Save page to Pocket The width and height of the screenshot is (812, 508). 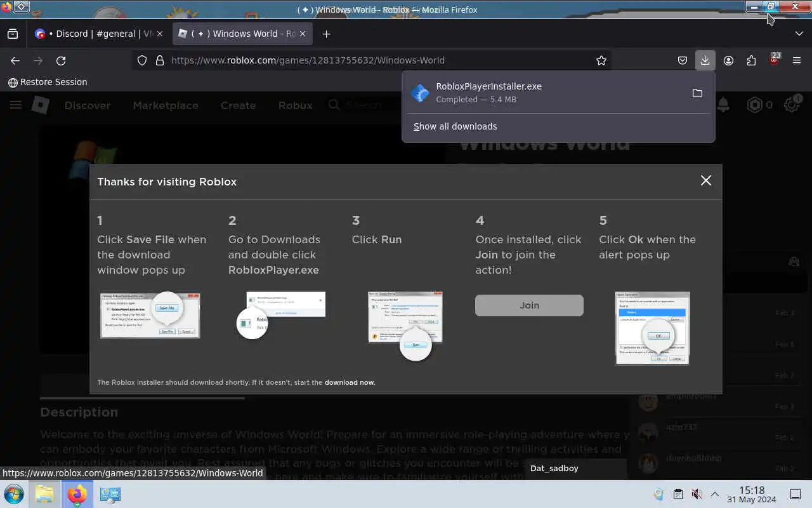click(683, 60)
